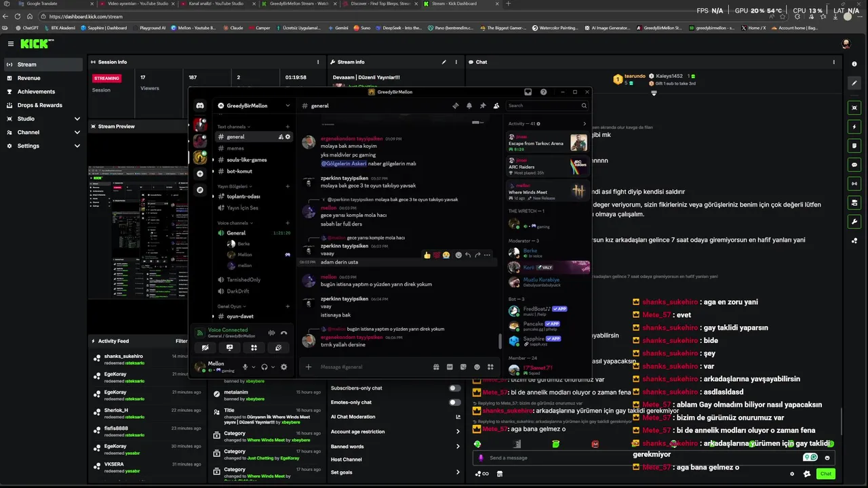Open Discord direct messages home icon
This screenshot has height=488, width=868.
200,106
